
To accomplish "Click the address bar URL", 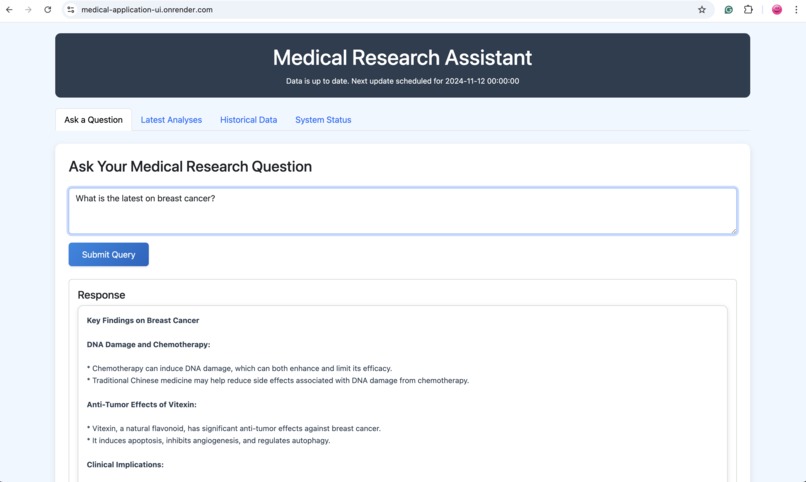I will point(147,10).
